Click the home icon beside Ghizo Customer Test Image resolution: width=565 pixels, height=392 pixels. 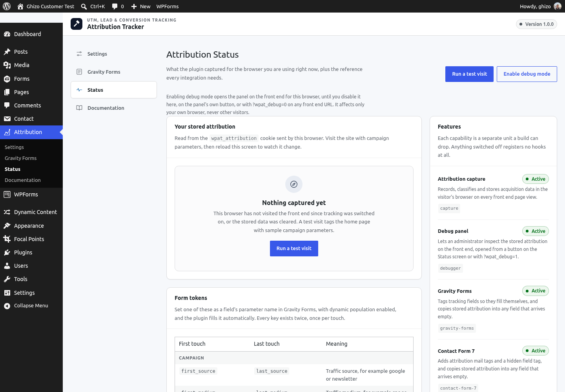(20, 6)
